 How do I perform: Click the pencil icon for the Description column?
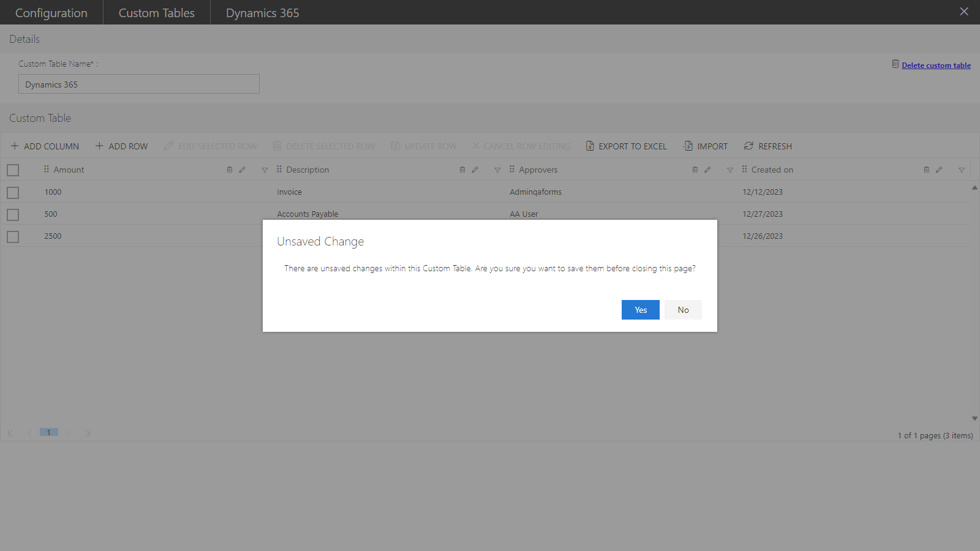475,170
